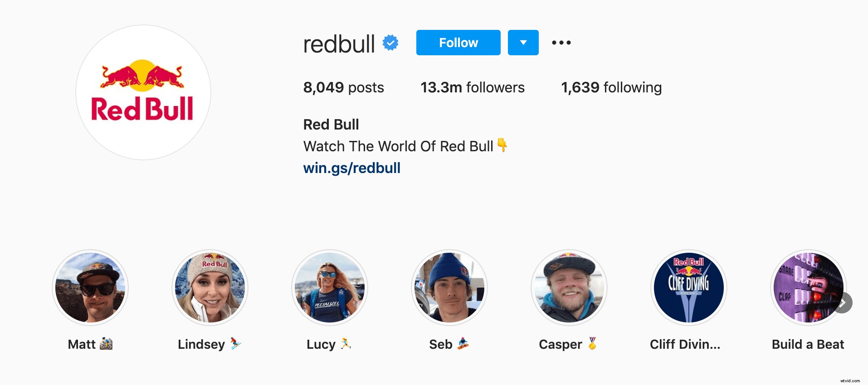
Task: Click the Red Bull profile picture
Action: pyautogui.click(x=143, y=92)
